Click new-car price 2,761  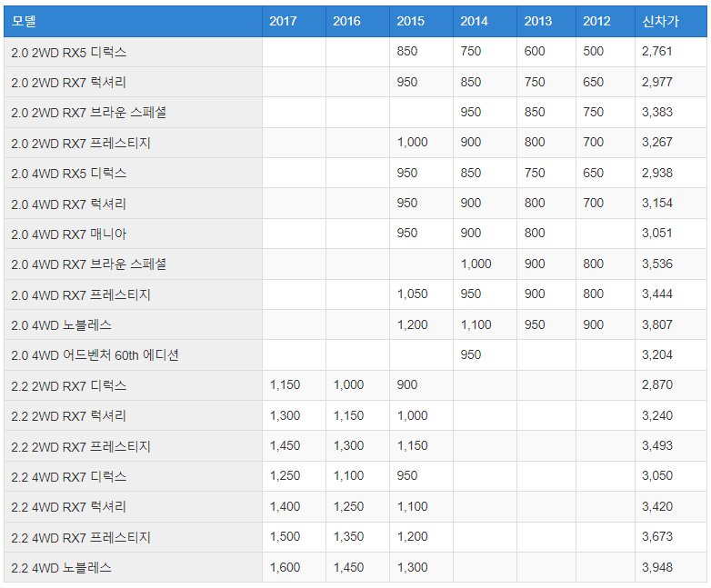pos(657,51)
